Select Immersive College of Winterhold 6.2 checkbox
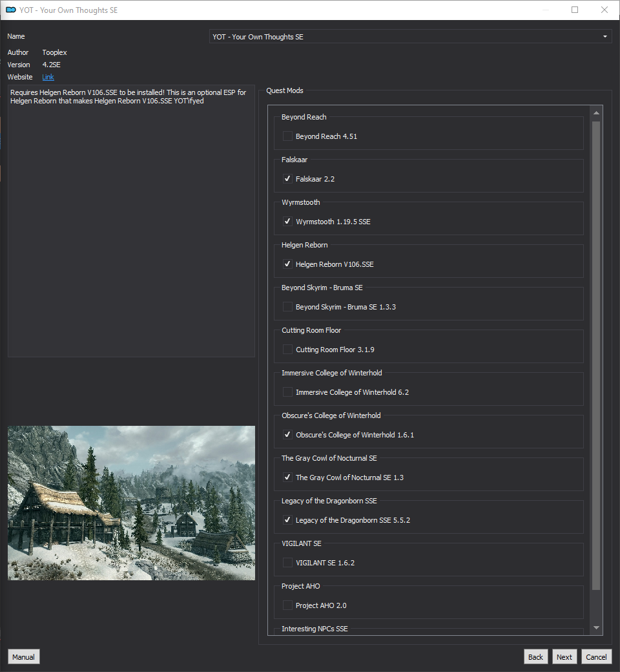 point(287,392)
